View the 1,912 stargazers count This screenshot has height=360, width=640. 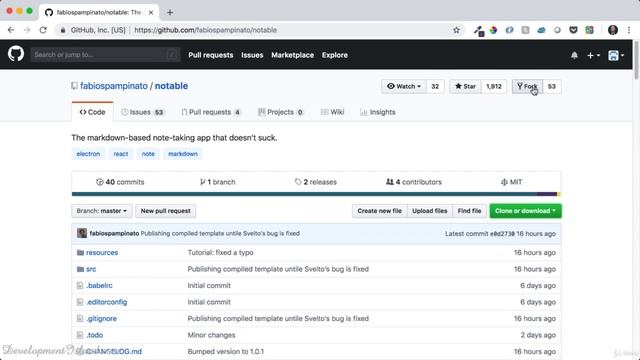click(x=493, y=87)
